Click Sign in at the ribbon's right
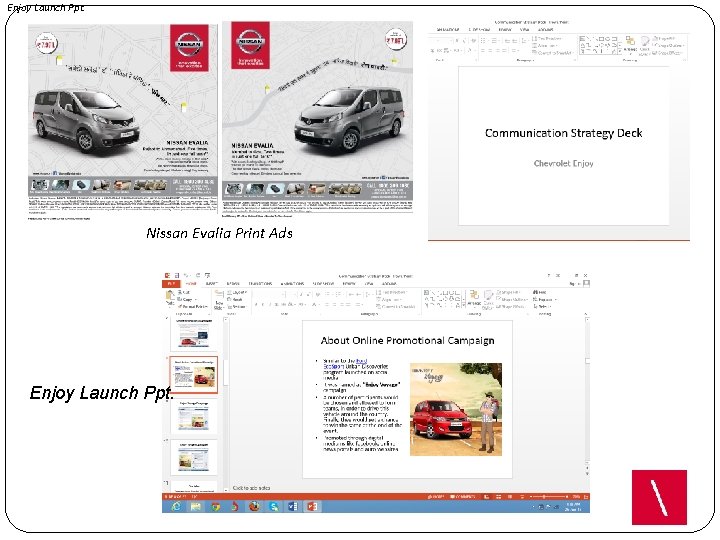The width and height of the screenshot is (720, 540). [574, 284]
